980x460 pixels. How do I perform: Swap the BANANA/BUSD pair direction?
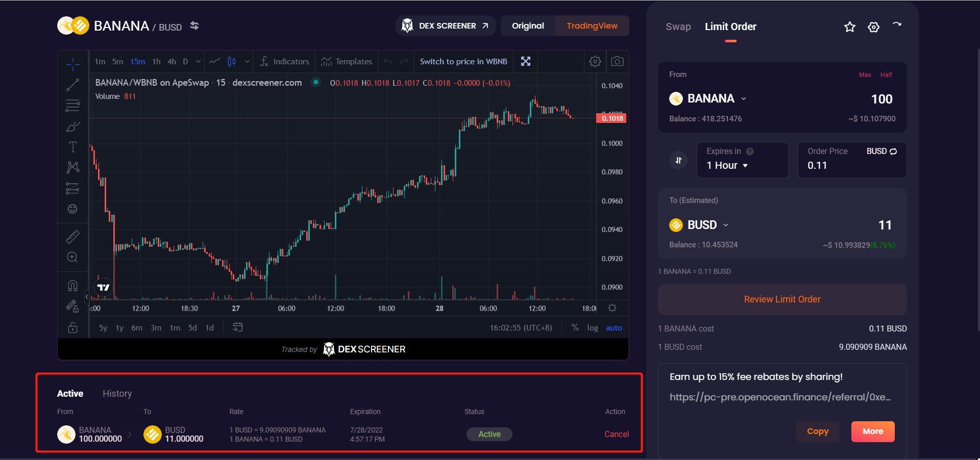coord(194,25)
